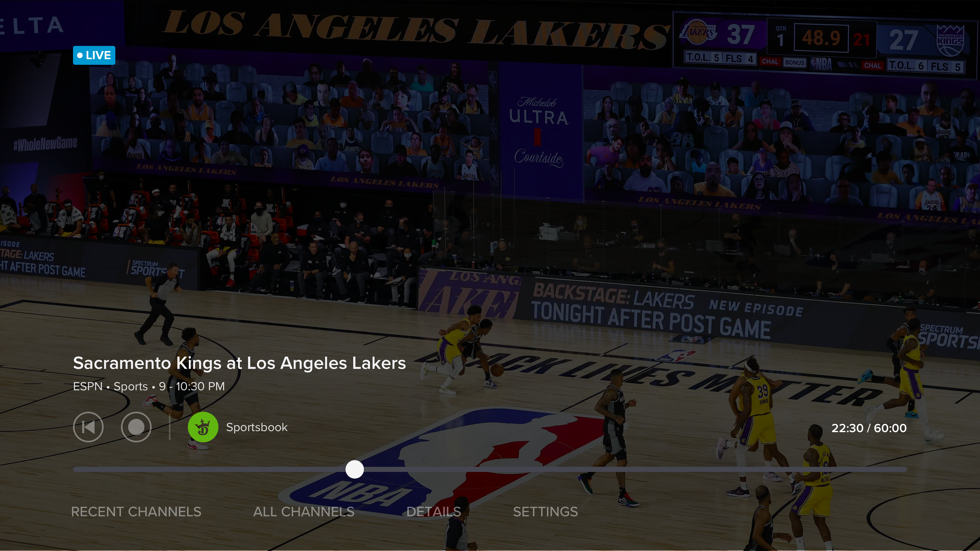Image resolution: width=980 pixels, height=551 pixels.
Task: Click the game clock showing 48.9
Action: (821, 38)
